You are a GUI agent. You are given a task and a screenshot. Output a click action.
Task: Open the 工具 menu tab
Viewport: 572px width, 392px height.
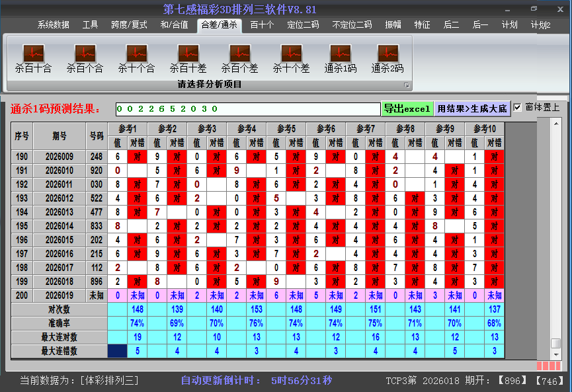coord(91,25)
